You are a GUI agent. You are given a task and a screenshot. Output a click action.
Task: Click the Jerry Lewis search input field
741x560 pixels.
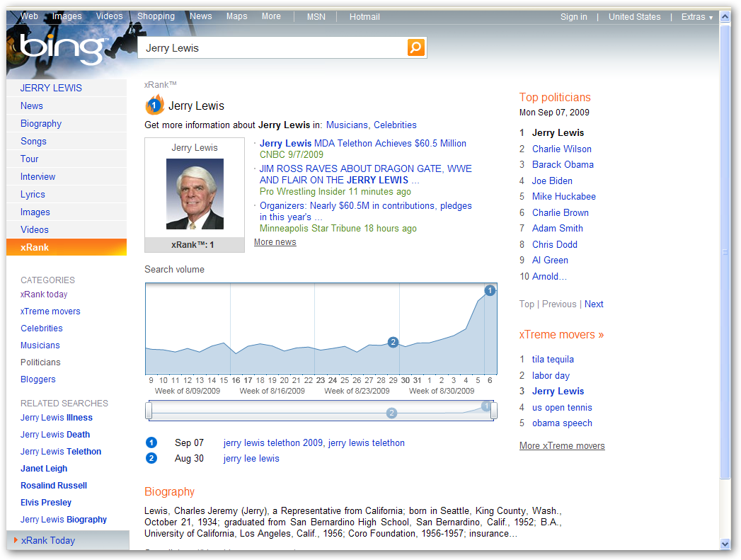272,47
